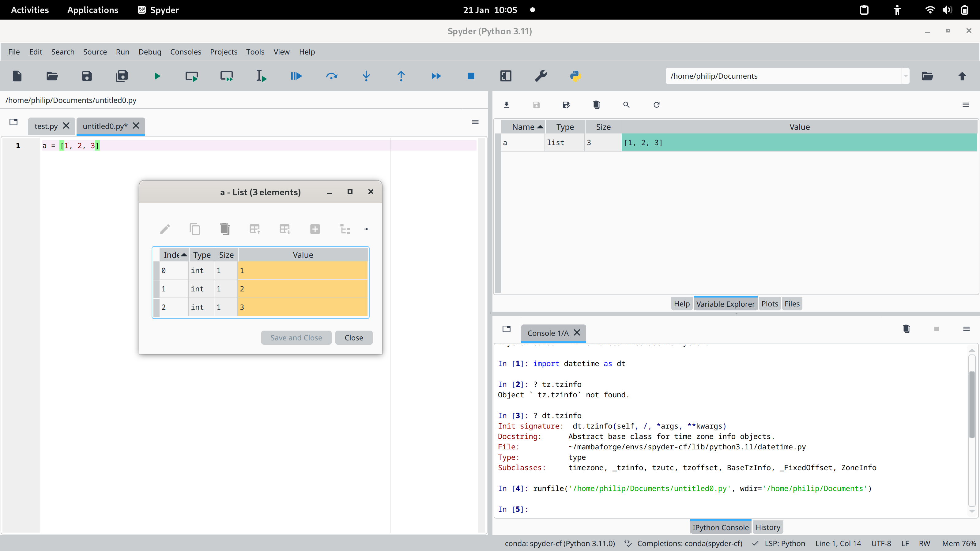980x551 pixels.
Task: Run cell and advance icon
Action: click(227, 76)
